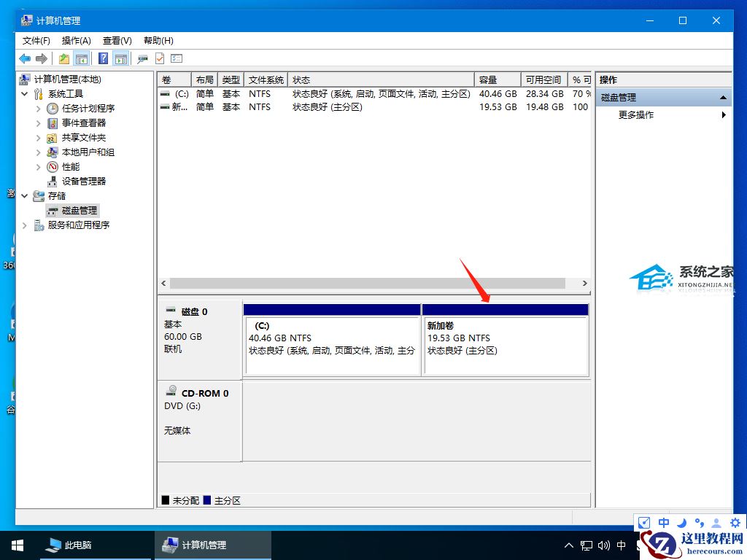Select 共享文件夹 in the tree
The width and height of the screenshot is (747, 560).
[84, 138]
